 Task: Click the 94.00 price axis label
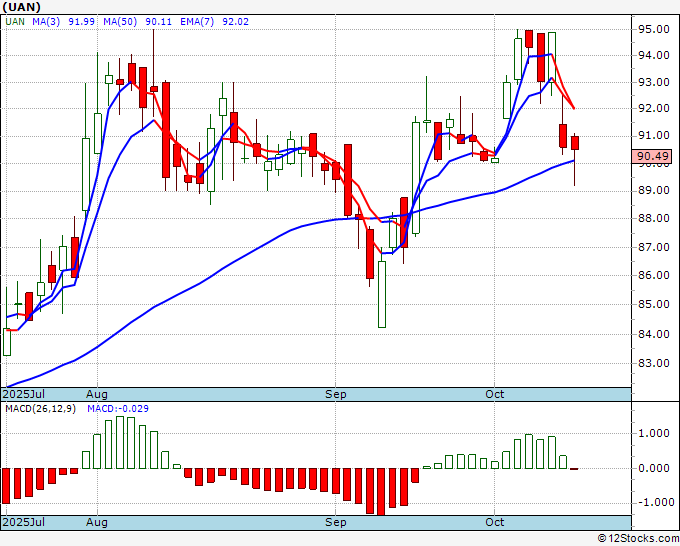coord(654,55)
